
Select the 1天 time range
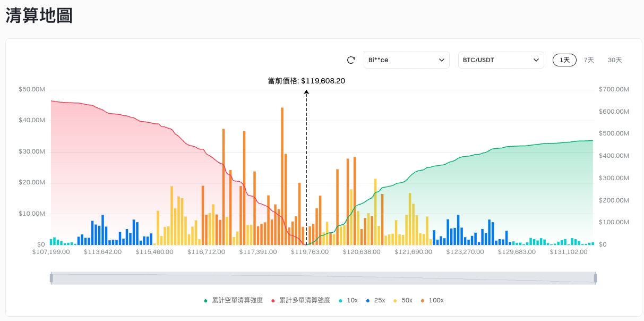(564, 60)
